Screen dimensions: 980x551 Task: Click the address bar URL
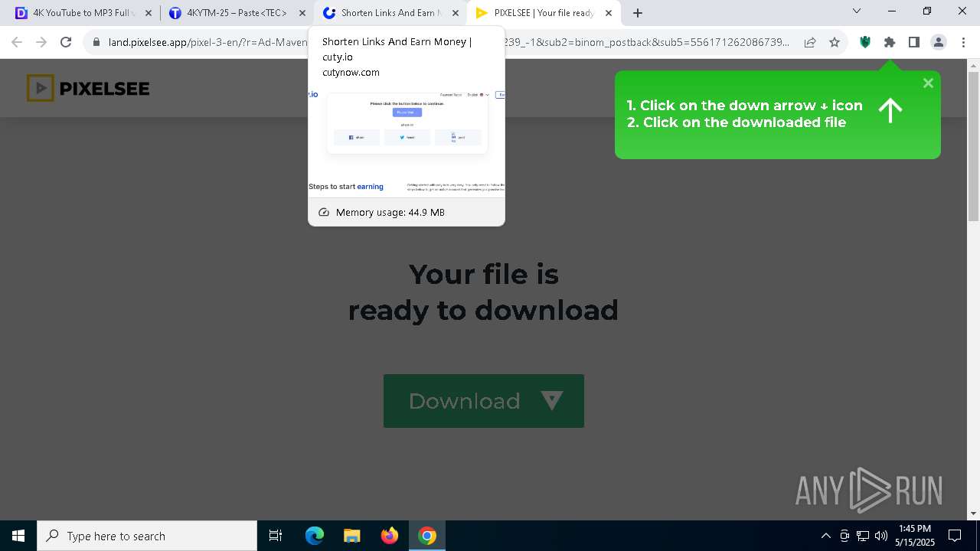[x=449, y=43]
